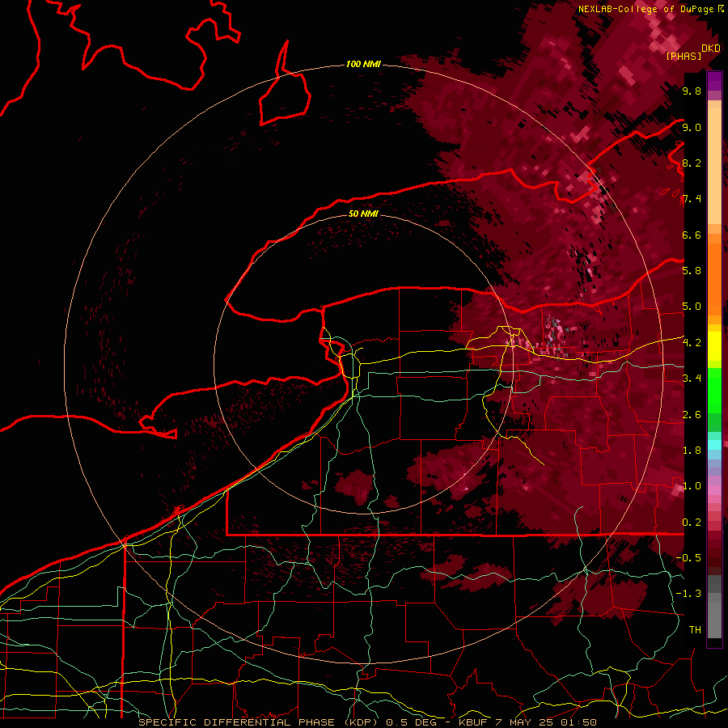Click the 2.6 value on the color scale
728x728 pixels.
pyautogui.click(x=692, y=415)
